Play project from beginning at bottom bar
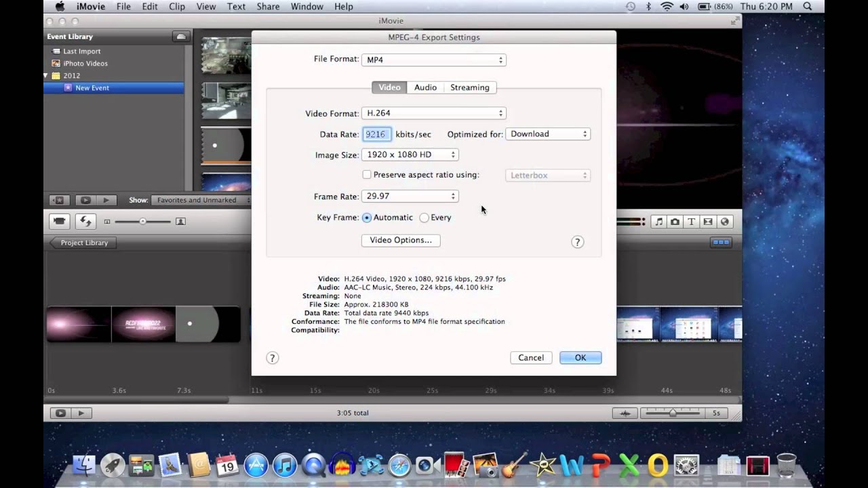868x488 pixels. (81, 413)
